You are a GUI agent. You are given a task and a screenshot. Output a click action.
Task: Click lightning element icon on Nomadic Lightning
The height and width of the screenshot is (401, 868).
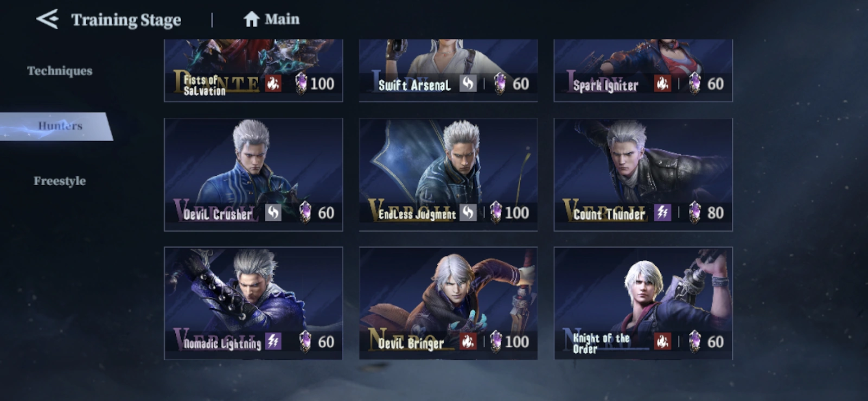point(273,341)
